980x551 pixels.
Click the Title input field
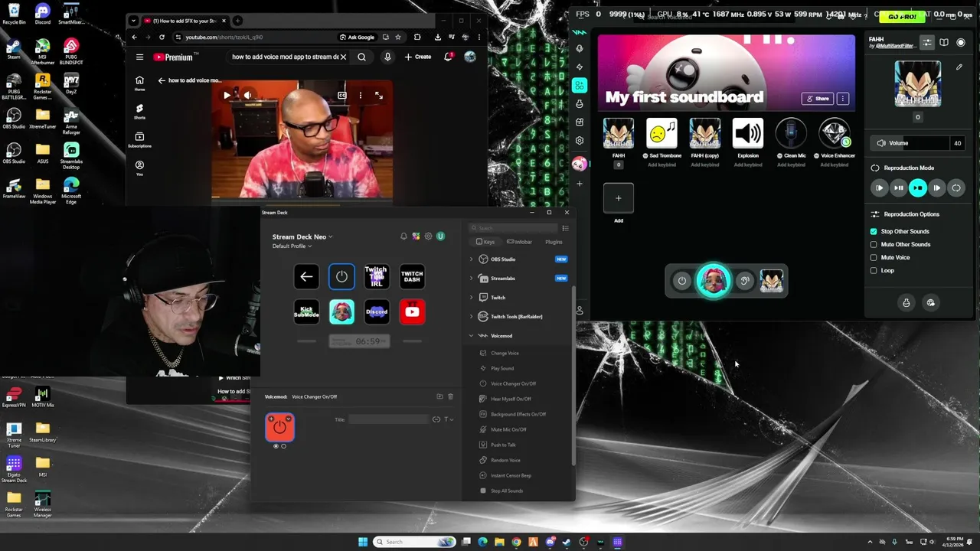pyautogui.click(x=388, y=419)
